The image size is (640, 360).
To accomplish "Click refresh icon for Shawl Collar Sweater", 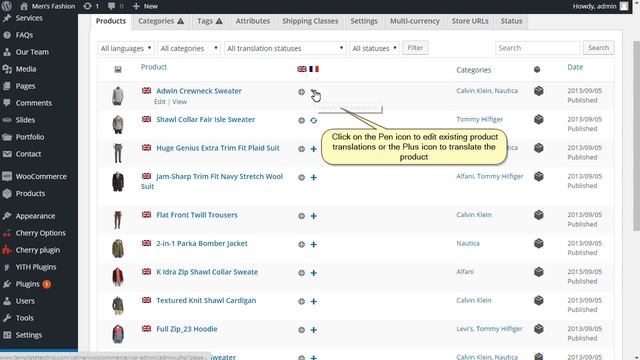I will pyautogui.click(x=313, y=120).
